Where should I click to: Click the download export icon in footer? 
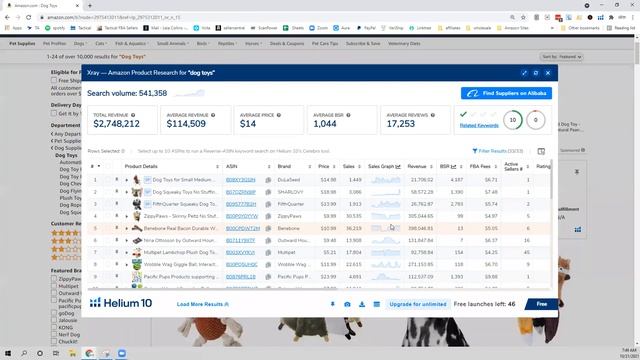(x=362, y=304)
